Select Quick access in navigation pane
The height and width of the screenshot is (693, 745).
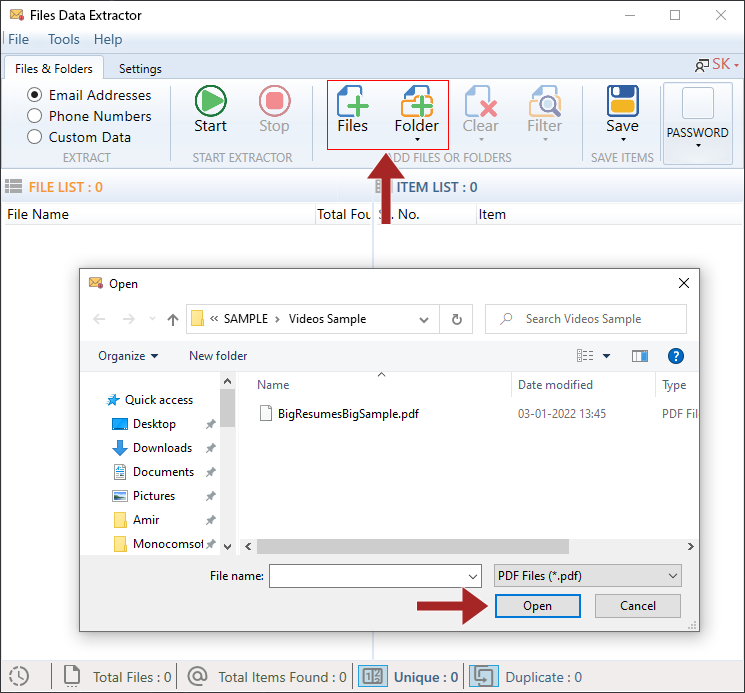tap(159, 400)
